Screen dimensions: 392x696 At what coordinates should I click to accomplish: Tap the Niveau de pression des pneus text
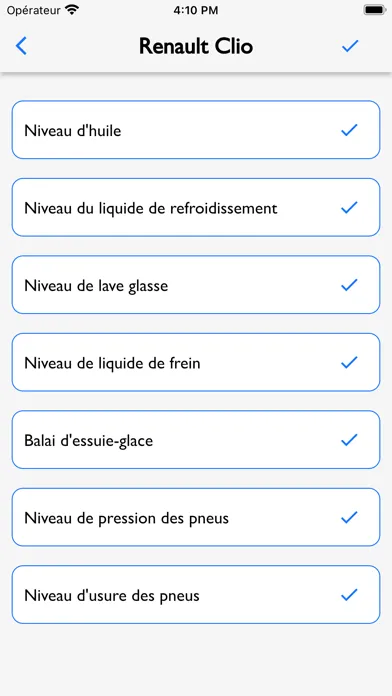point(127,518)
